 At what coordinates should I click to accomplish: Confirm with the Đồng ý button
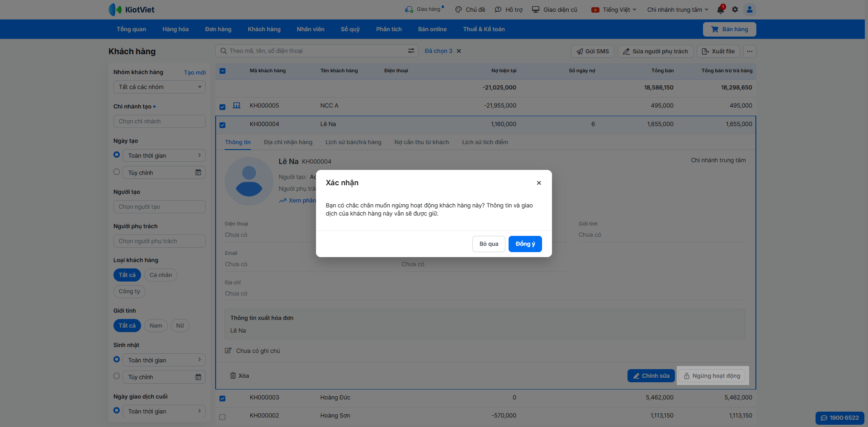coord(525,244)
